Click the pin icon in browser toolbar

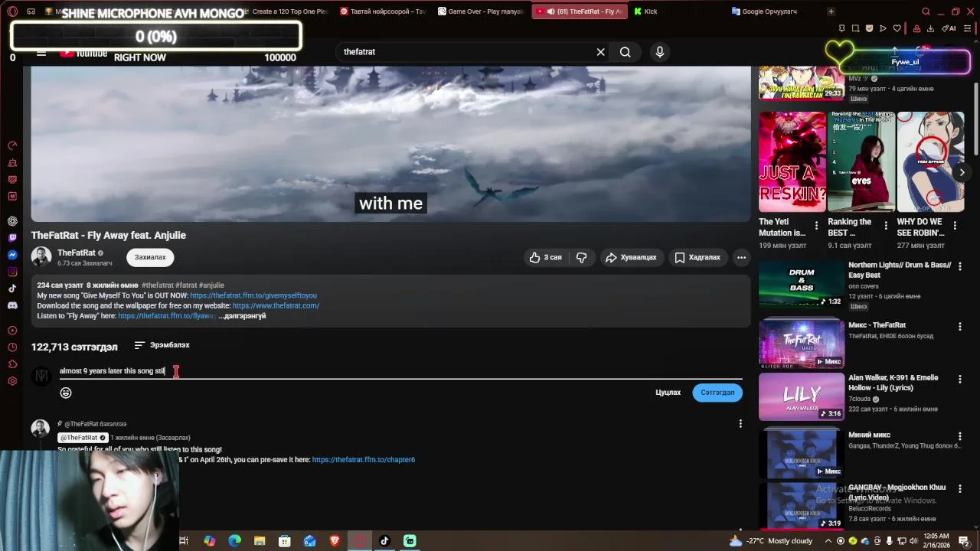point(841,29)
